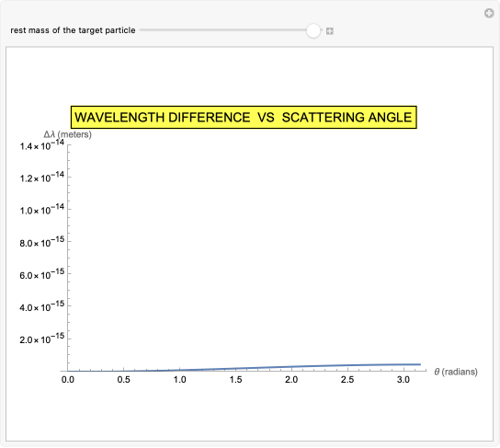Screen dimensions: 500x448
Task: Click the 0.5 tick label on x-axis
Action: (x=123, y=380)
